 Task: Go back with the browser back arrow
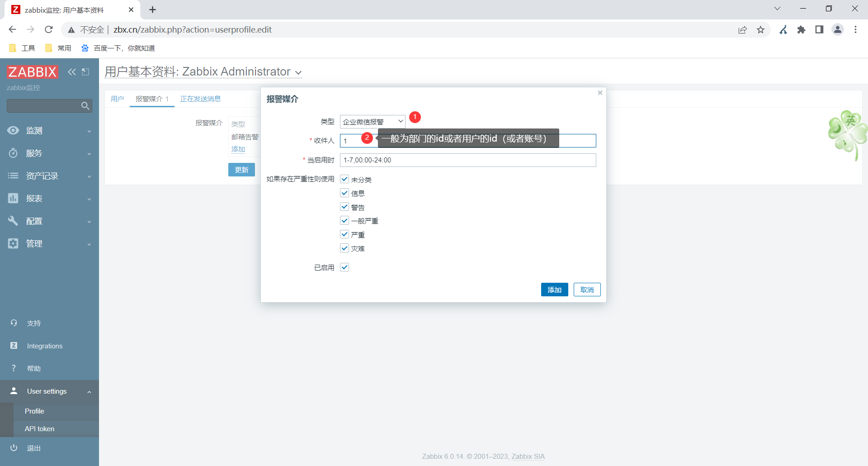click(x=12, y=29)
